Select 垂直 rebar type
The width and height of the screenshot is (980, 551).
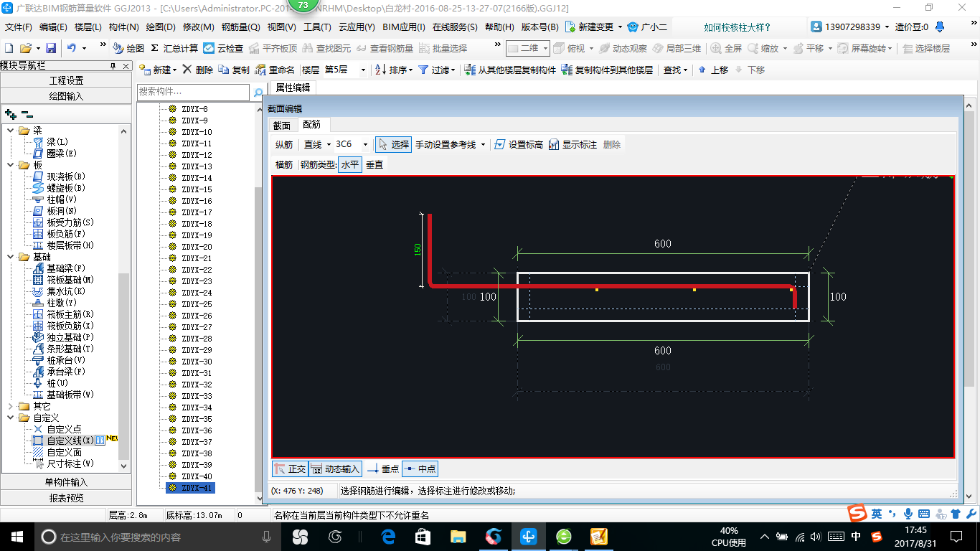[374, 164]
